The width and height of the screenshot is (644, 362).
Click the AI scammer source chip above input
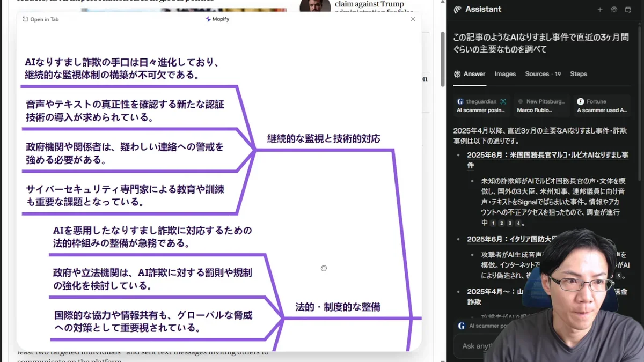[x=483, y=326]
